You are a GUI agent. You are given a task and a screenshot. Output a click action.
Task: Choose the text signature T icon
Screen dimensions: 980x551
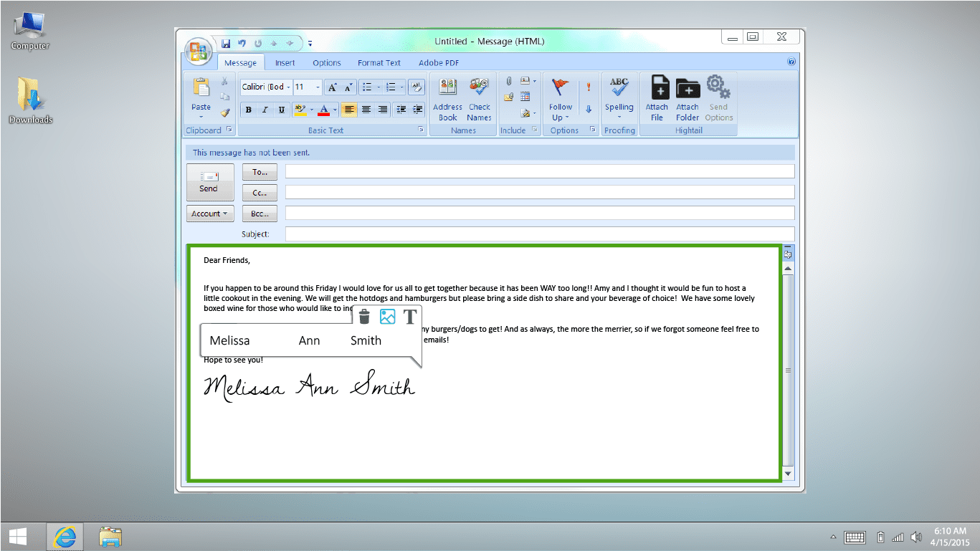coord(409,317)
